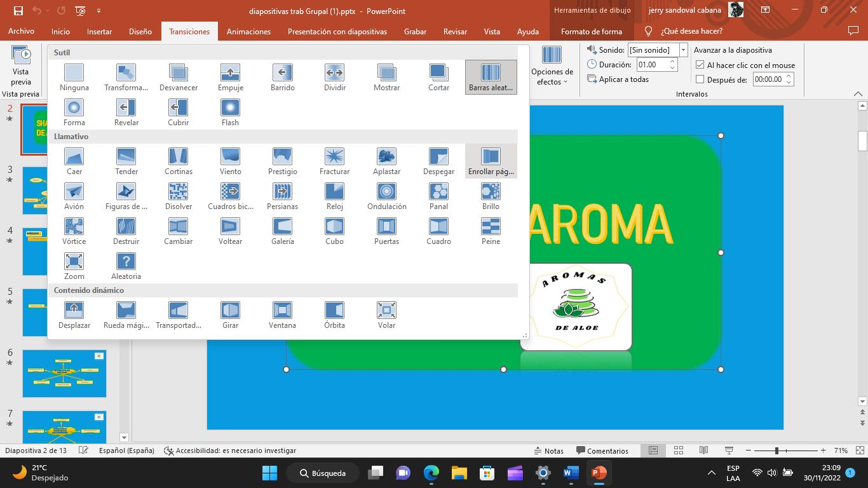Toggle 'Al hacer clic con el mouse' checkbox
This screenshot has height=488, width=868.
[x=700, y=65]
